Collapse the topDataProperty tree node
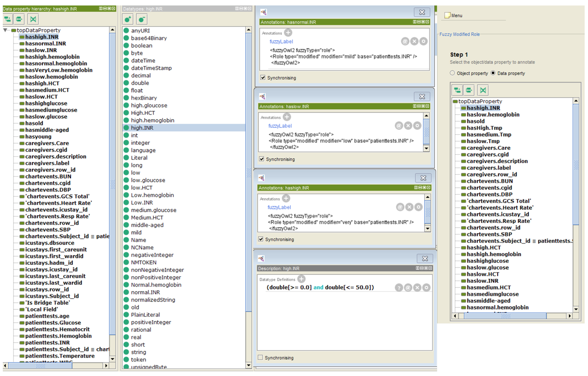 (5, 30)
